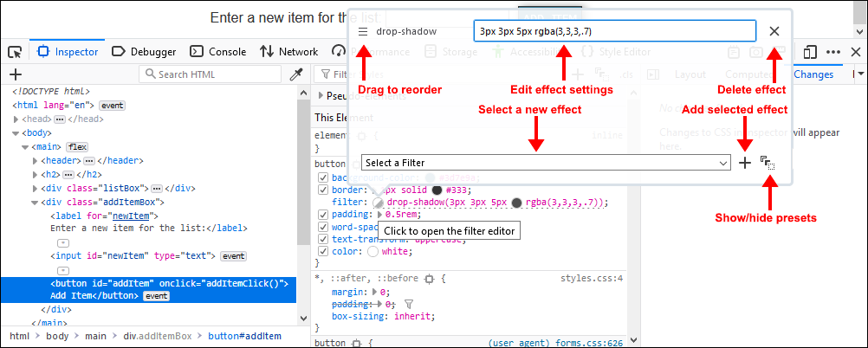Grab the drop-shadow reorder handle icon
This screenshot has width=868, height=348.
363,31
